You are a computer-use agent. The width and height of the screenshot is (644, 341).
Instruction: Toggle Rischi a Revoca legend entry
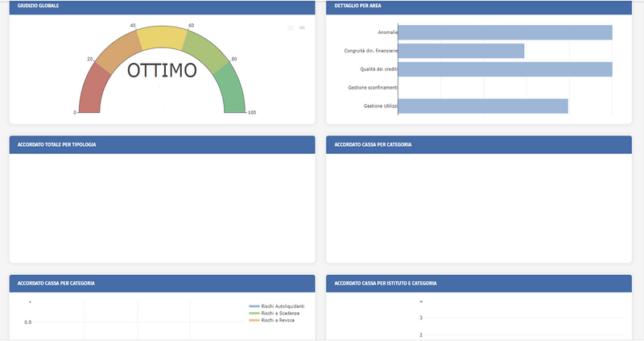pos(272,320)
